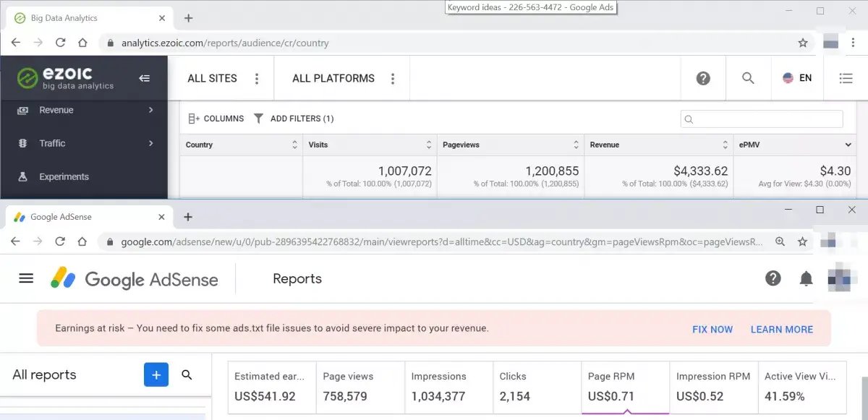868x420 pixels.
Task: Bookmark the AdSense reports page
Action: coord(803,241)
